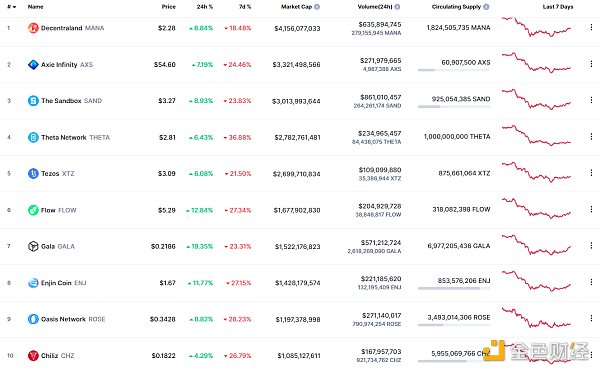Click the Theta Network coin logo
The height and width of the screenshot is (372, 600).
[33, 137]
